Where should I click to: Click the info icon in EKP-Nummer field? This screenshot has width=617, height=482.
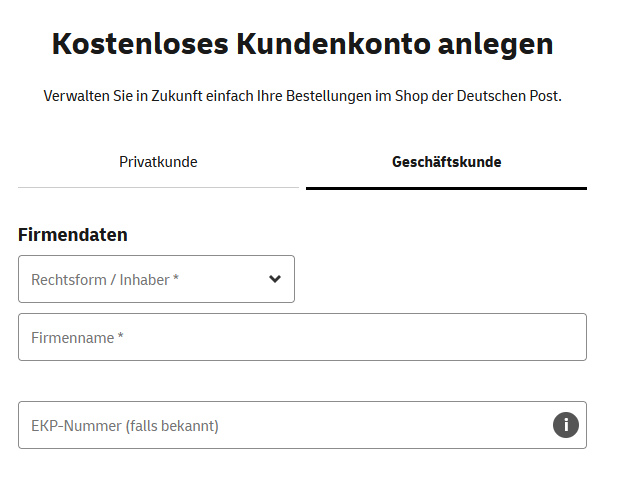pos(565,425)
